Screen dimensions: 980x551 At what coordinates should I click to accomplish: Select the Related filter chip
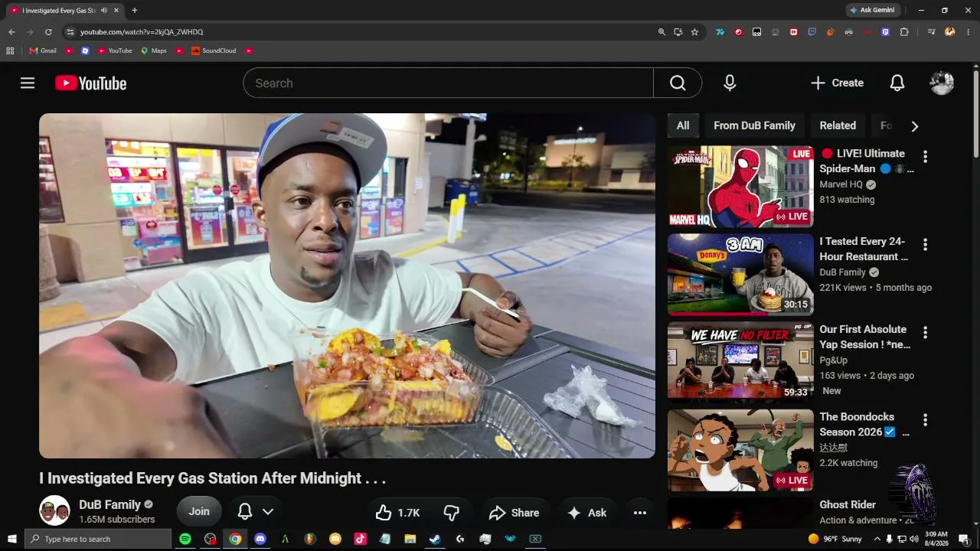[x=838, y=126]
